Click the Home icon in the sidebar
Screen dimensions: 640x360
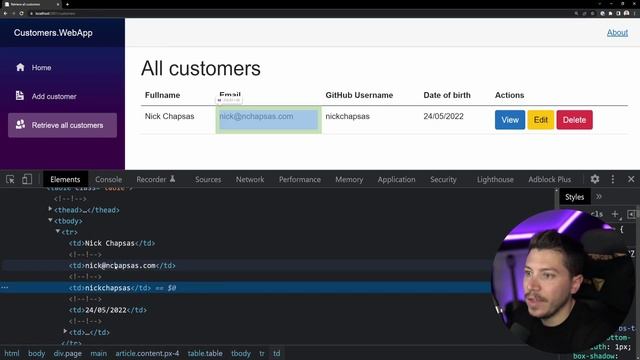pos(20,67)
